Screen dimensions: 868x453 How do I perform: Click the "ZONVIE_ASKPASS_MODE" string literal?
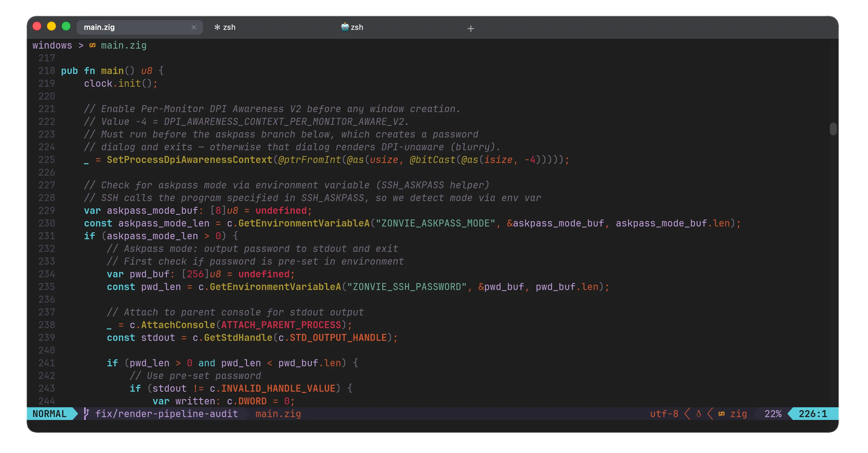435,223
